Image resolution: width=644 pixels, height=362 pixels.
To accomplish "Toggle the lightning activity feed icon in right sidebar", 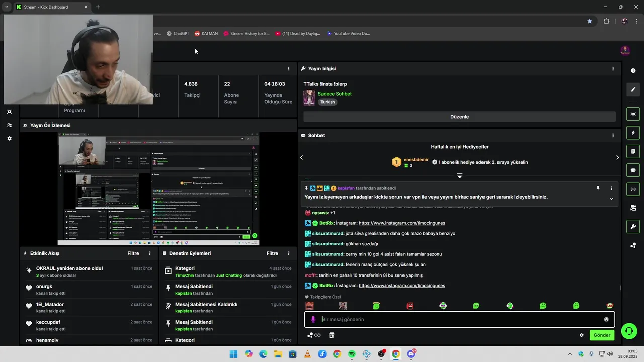I will [x=633, y=133].
